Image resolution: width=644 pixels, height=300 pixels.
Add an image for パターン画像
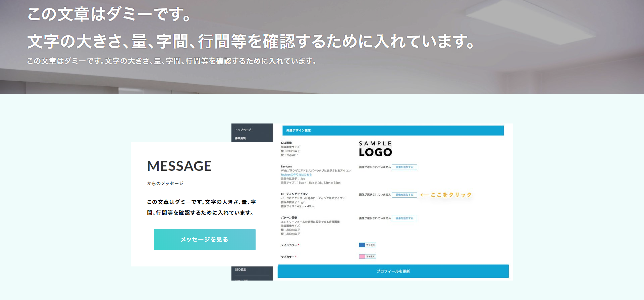[x=404, y=218]
